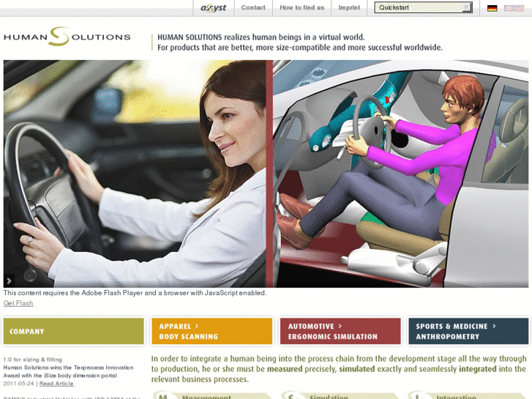
Task: Click the woman driving photo
Action: pos(135,174)
